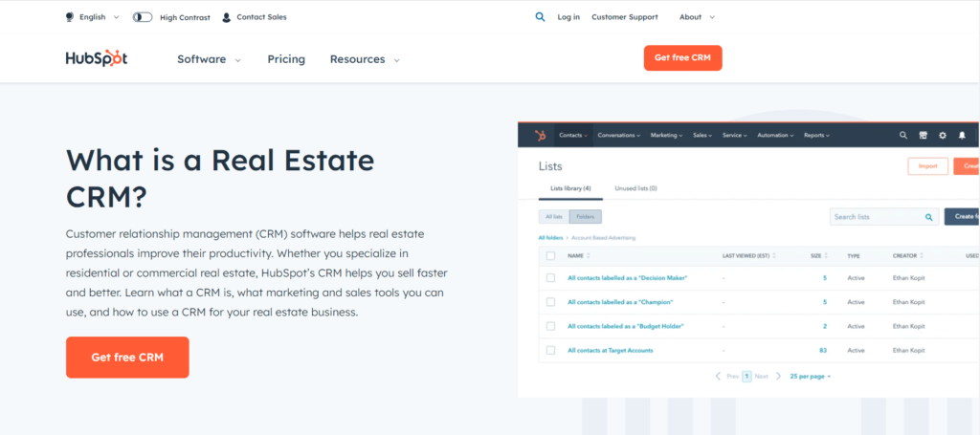The height and width of the screenshot is (435, 980).
Task: Sort by NAME column arrows
Action: [589, 256]
